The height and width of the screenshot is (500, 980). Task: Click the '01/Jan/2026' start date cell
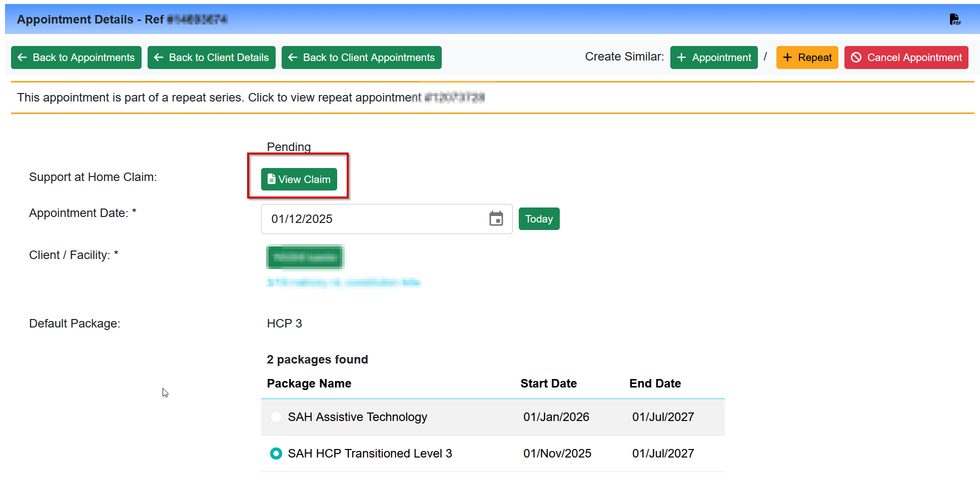(556, 417)
